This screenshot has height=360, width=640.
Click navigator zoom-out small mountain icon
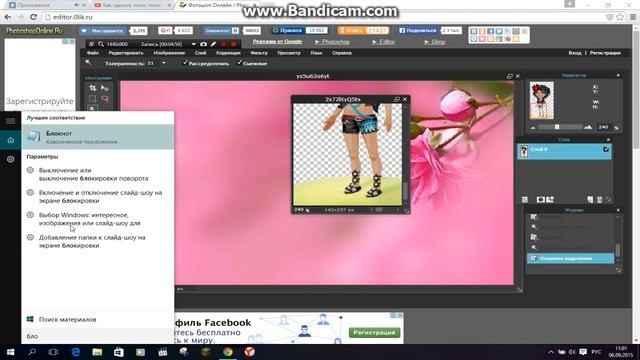pos(533,128)
